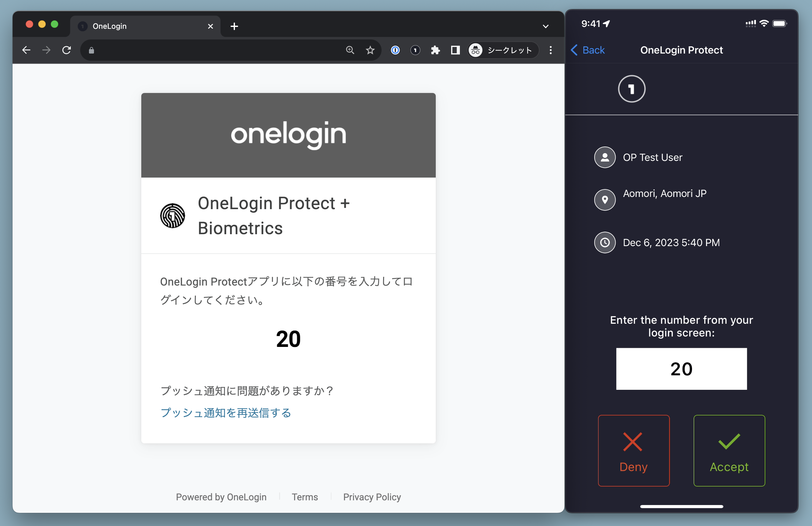Screen dimensions: 812x526
Task: Click the phone Wi-Fi status icon
Action: pos(764,23)
